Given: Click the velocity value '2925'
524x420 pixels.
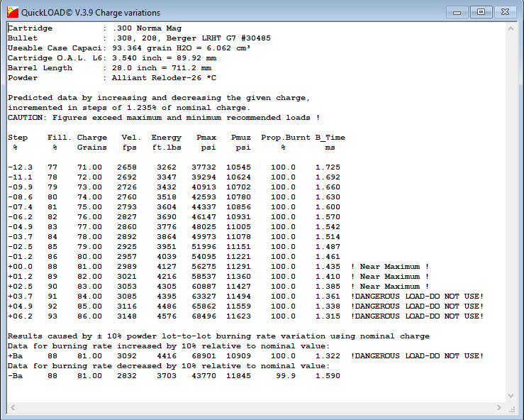Looking at the screenshot, I should (127, 247).
